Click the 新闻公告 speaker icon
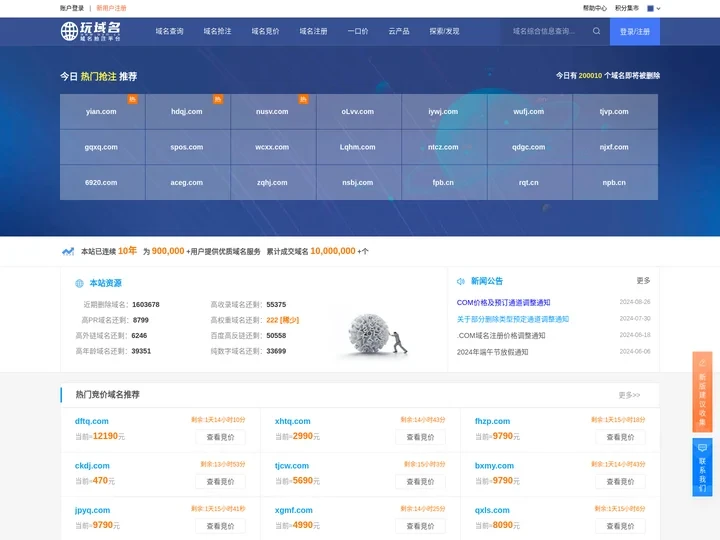The image size is (720, 540). 461,281
